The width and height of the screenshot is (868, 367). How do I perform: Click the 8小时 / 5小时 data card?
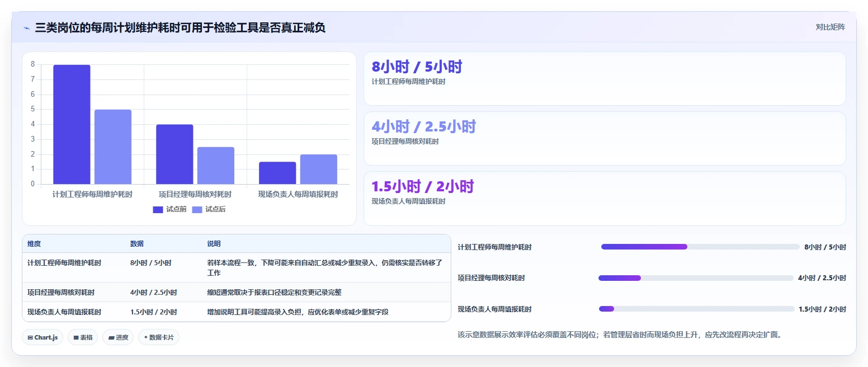605,79
